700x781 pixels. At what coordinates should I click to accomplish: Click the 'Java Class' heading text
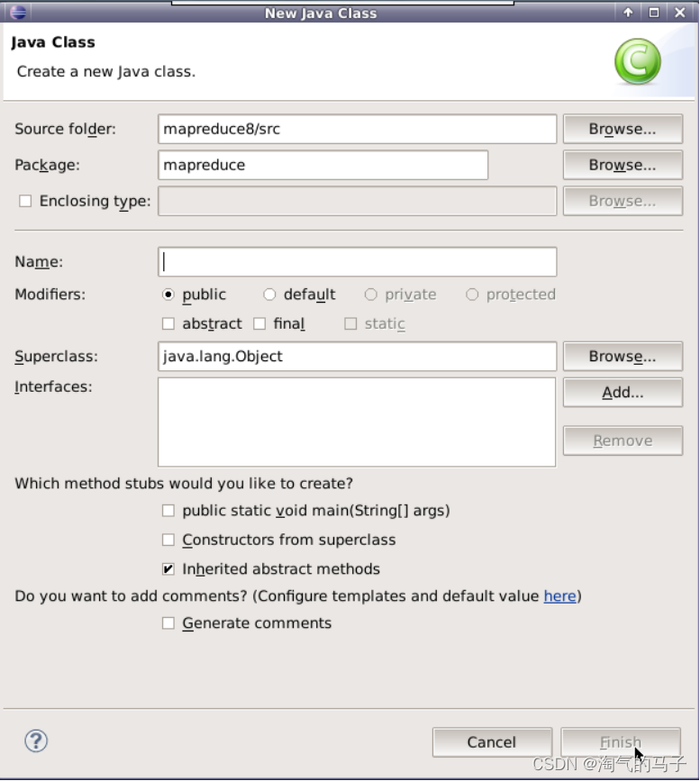[53, 42]
